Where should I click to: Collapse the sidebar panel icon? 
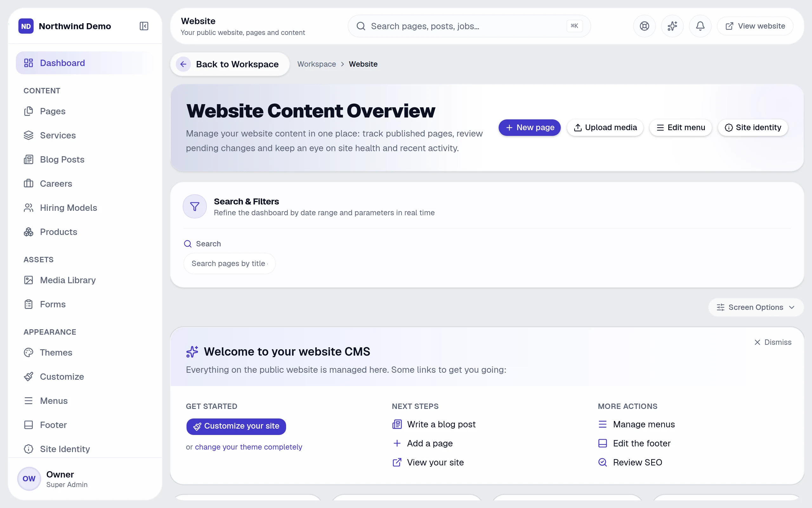point(144,26)
